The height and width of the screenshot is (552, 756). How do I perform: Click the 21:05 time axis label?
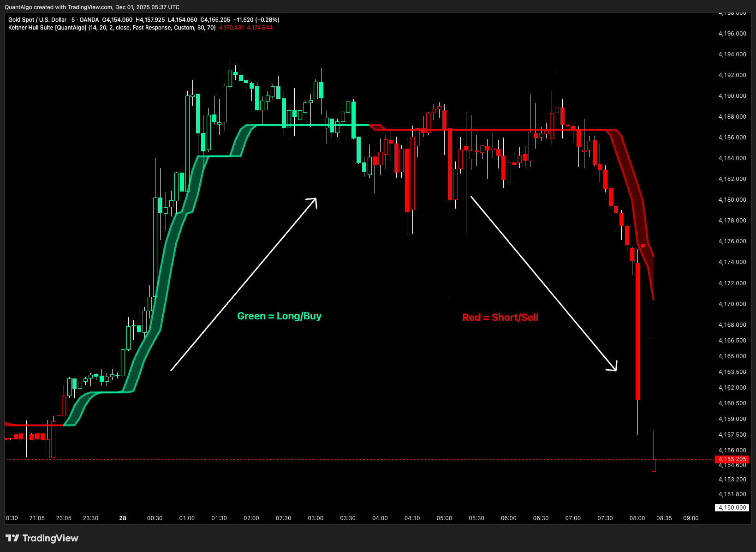(37, 518)
